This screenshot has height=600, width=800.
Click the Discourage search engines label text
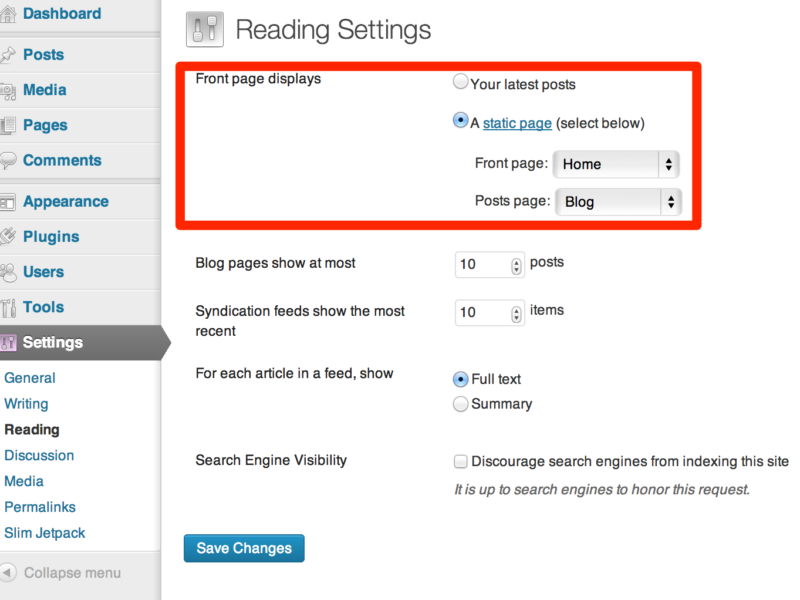[x=630, y=462]
